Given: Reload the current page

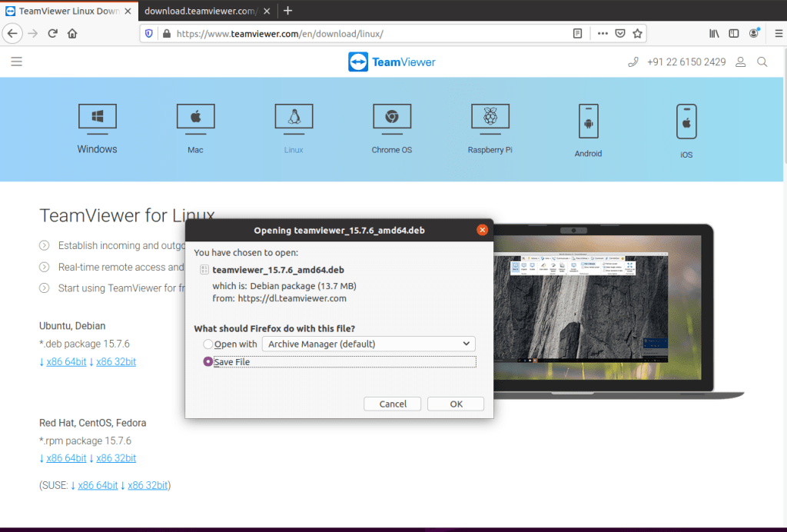Looking at the screenshot, I should tap(53, 34).
